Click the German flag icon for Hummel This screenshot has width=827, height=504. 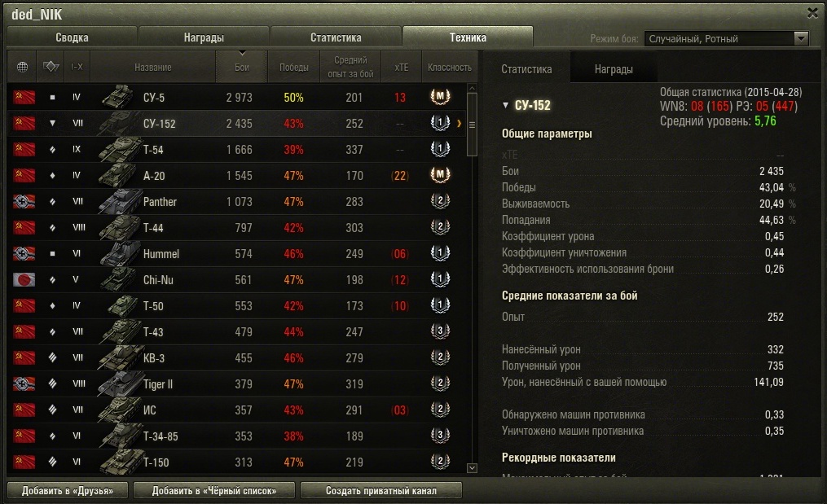[24, 253]
